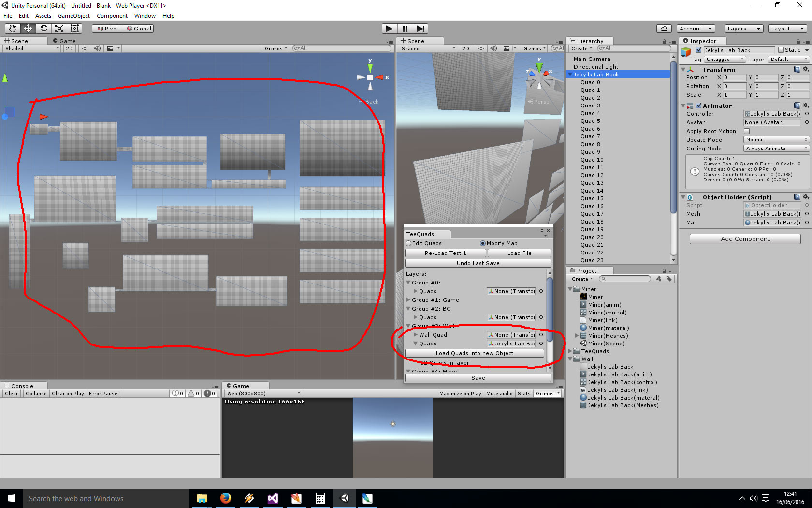Select the Rect Transform tool
Screen dimensions: 812x508
[x=74, y=29]
